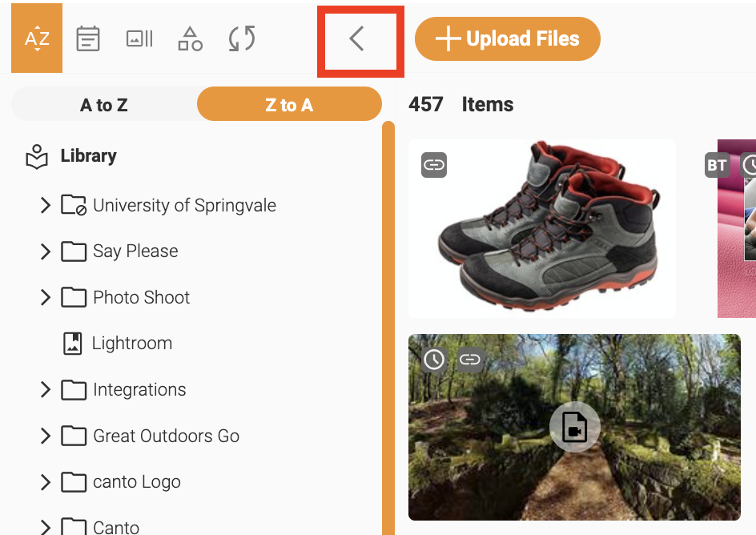Collapse the sidebar with left chevron

coord(357,38)
